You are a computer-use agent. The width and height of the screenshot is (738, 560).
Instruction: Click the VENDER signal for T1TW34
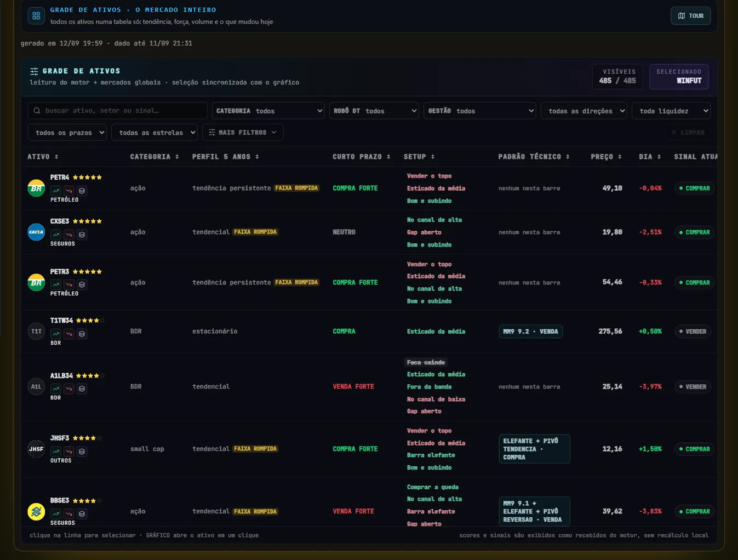tap(693, 332)
